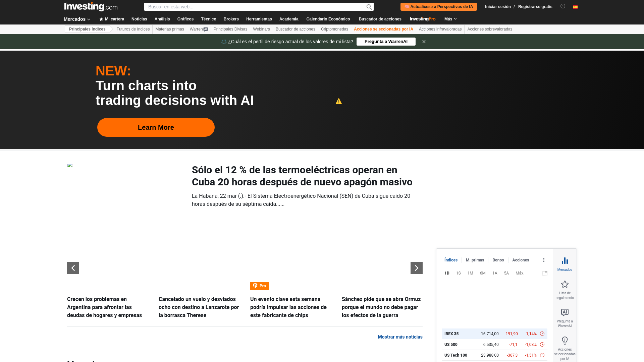The width and height of the screenshot is (644, 362).
Task: Expand the Más dropdown menu
Action: [450, 19]
